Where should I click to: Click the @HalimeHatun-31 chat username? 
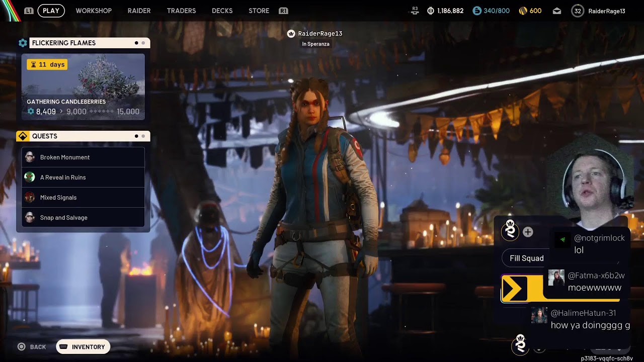click(x=583, y=313)
